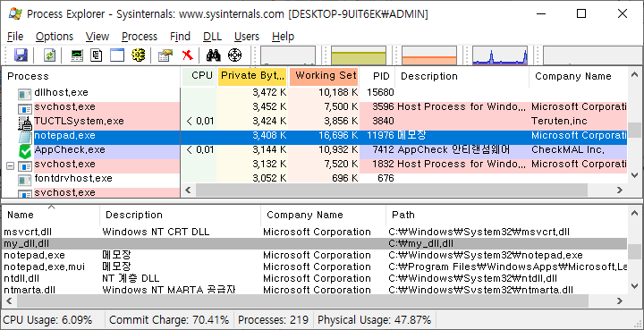
Task: Open the File menu
Action: coord(15,37)
